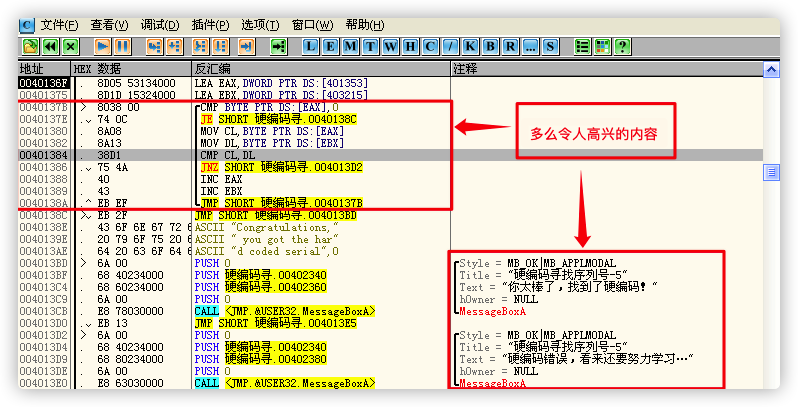
Task: Restart the program with rewind icon
Action: [x=50, y=46]
